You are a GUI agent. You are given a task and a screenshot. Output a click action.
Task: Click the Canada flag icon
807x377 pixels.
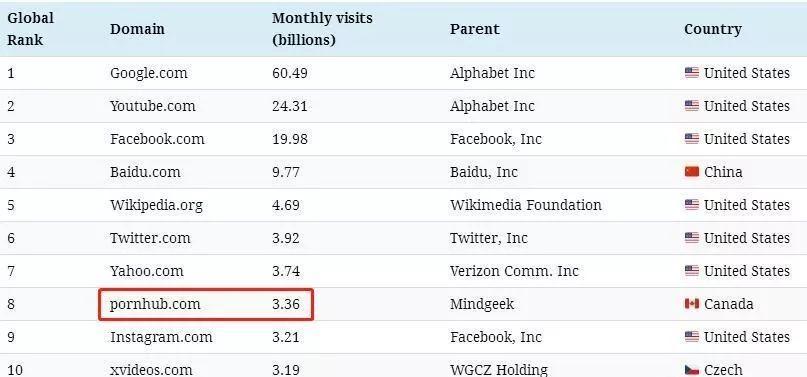tap(692, 303)
